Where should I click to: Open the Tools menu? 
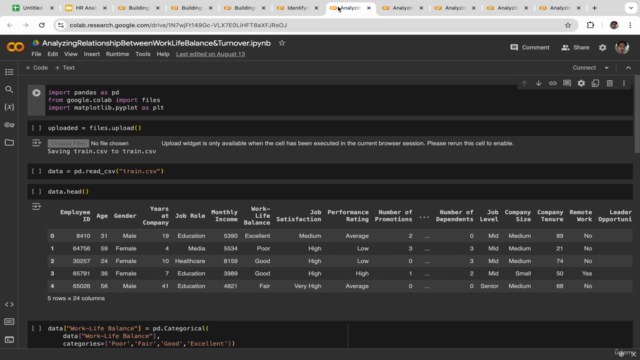142,54
